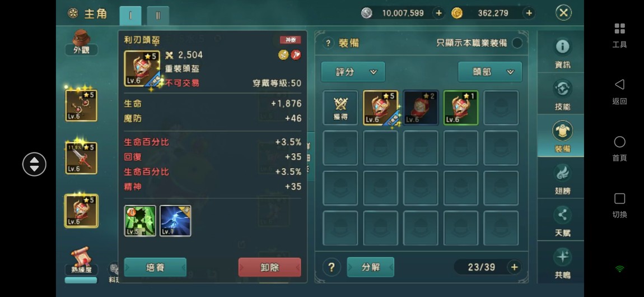Open the 技能 skills sidebar icon
The height and width of the screenshot is (297, 644).
562,95
